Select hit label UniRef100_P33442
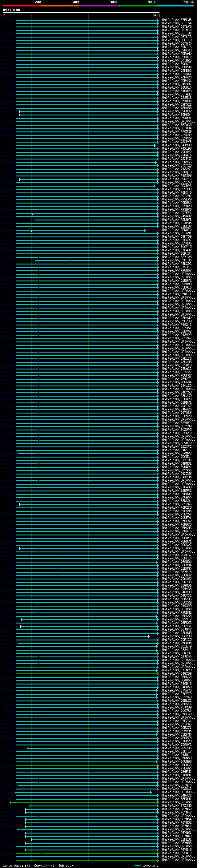The width and height of the screenshot is (197, 868). click(x=177, y=650)
